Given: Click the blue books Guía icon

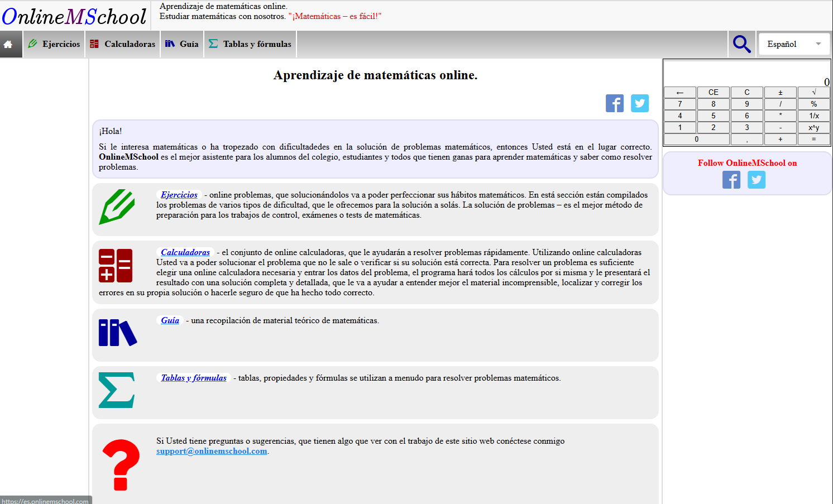Looking at the screenshot, I should 118,333.
